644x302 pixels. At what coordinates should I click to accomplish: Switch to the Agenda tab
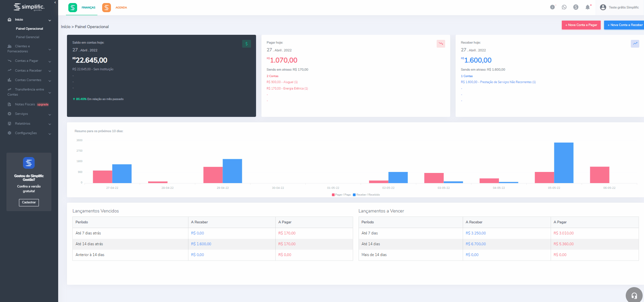pos(115,7)
